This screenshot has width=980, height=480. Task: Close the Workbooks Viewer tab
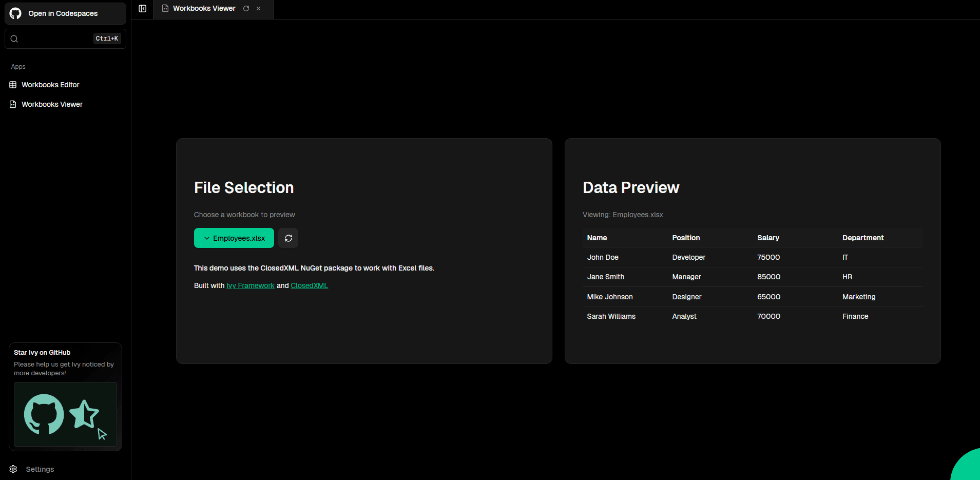click(x=259, y=9)
